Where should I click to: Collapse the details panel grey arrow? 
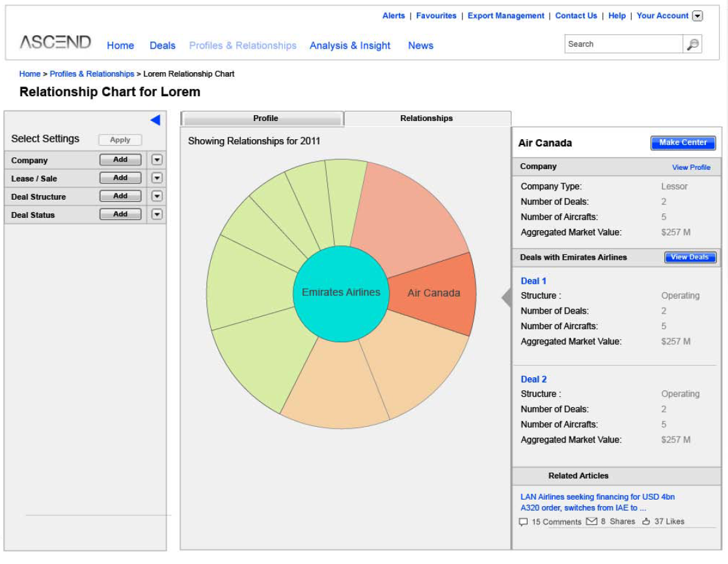pyautogui.click(x=507, y=297)
